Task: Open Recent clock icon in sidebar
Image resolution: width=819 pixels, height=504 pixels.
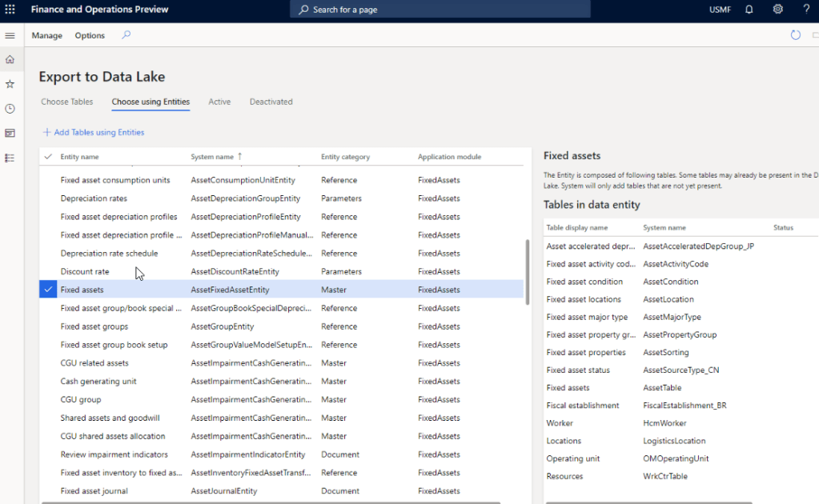Action: click(10, 109)
